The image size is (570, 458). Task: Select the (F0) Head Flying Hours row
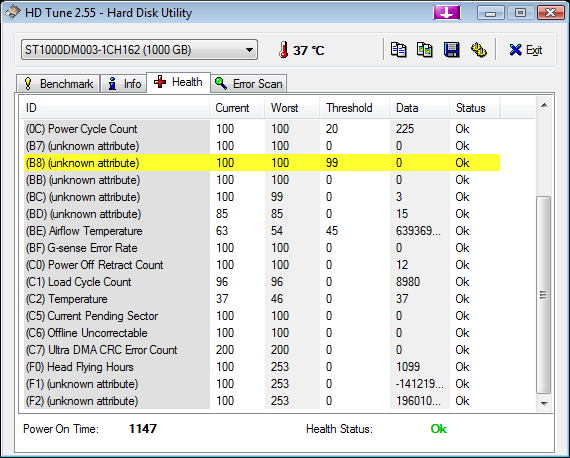pos(262,367)
